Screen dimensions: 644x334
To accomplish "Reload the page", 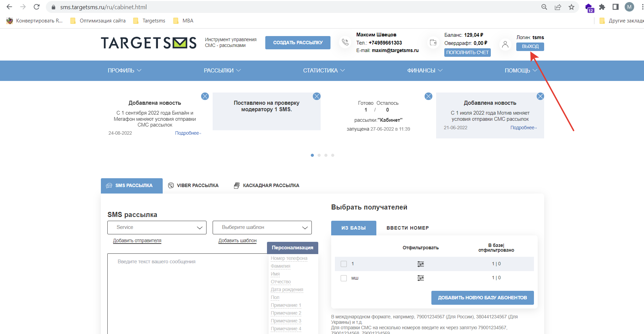I will pyautogui.click(x=37, y=7).
